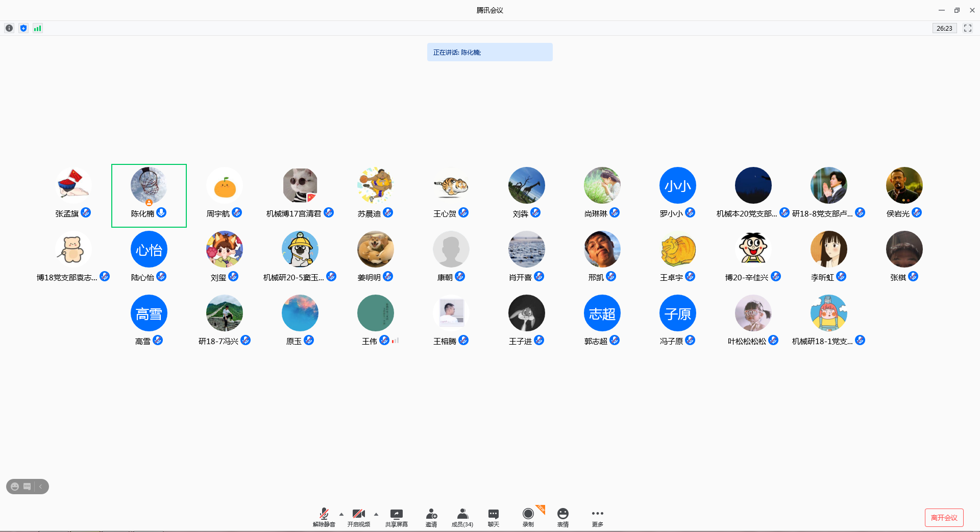Click the blue security shield icon
The height and width of the screenshot is (532, 980).
23,28
